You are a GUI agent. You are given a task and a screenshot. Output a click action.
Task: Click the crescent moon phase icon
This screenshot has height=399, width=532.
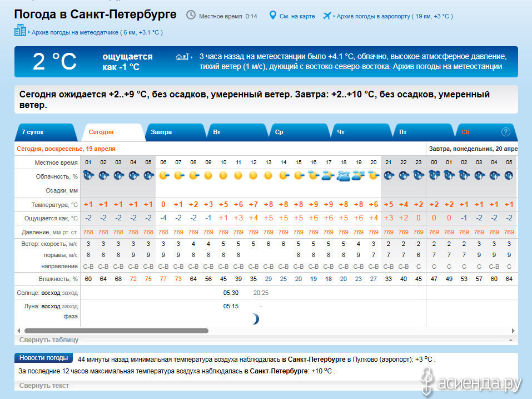coord(255,319)
